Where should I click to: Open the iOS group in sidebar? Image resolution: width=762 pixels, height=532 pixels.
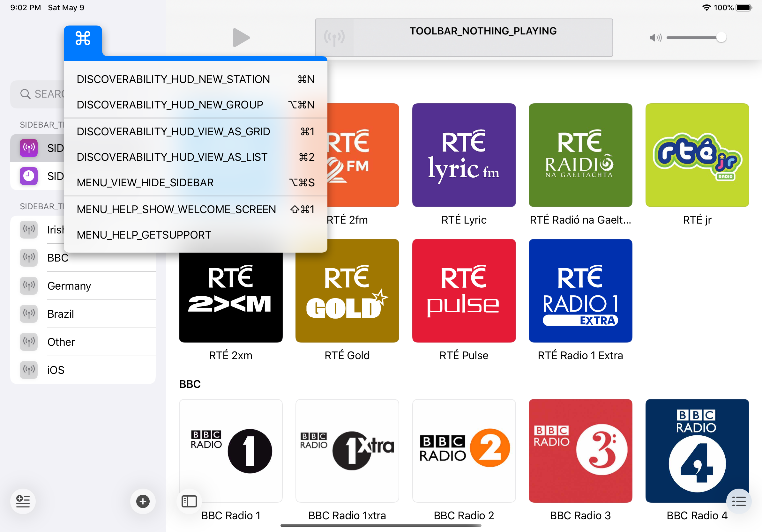[56, 370]
